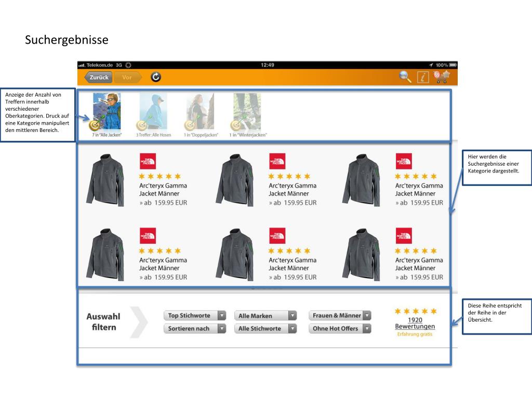Image resolution: width=532 pixels, height=399 pixels.
Task: Reload the page with the refresh icon
Action: coord(156,77)
